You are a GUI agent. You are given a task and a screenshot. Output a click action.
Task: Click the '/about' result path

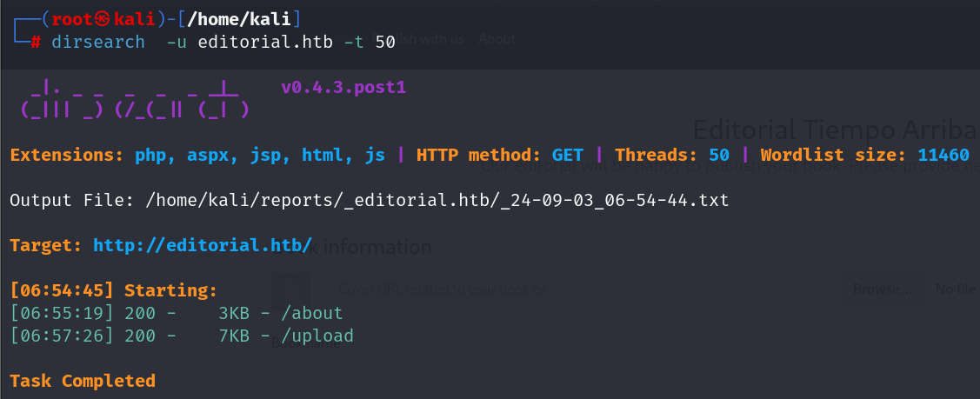(x=312, y=314)
